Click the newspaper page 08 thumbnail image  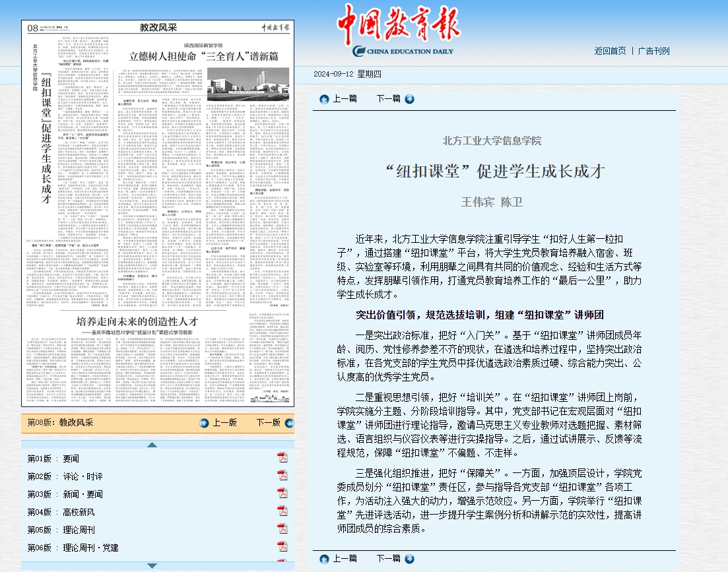tap(158, 213)
